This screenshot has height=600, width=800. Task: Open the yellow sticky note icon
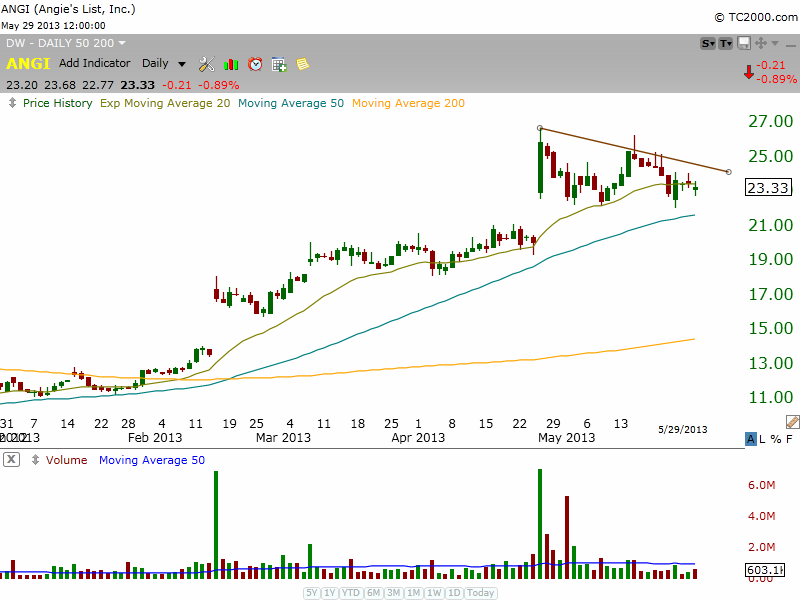click(303, 64)
